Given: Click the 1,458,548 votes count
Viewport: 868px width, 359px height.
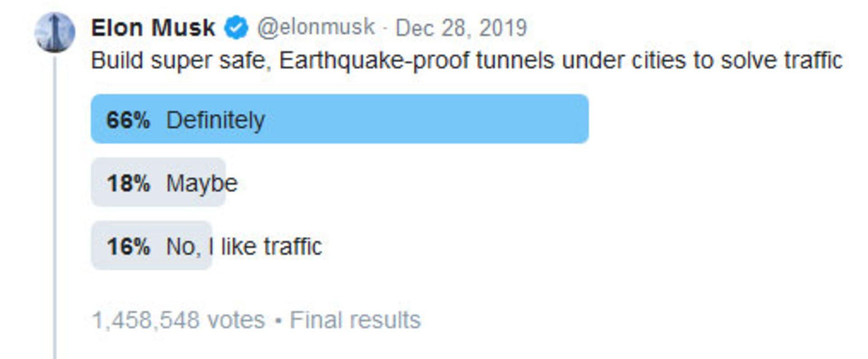Looking at the screenshot, I should tap(179, 320).
